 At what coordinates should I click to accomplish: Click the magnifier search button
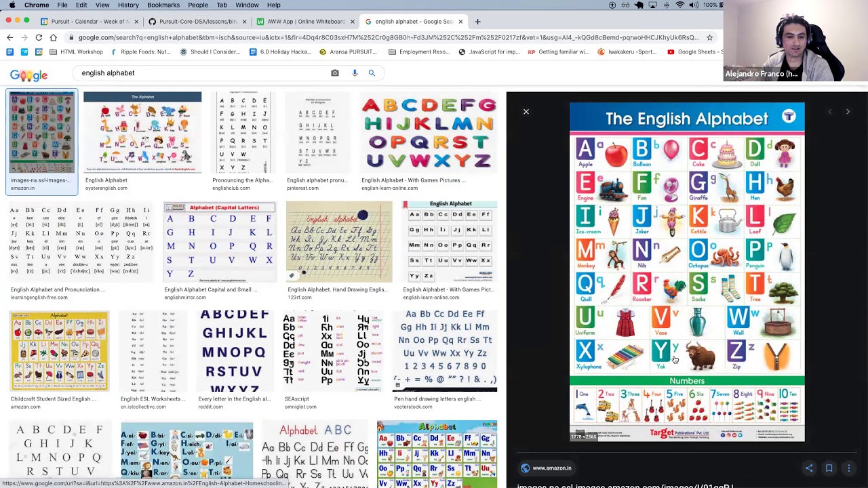(372, 73)
